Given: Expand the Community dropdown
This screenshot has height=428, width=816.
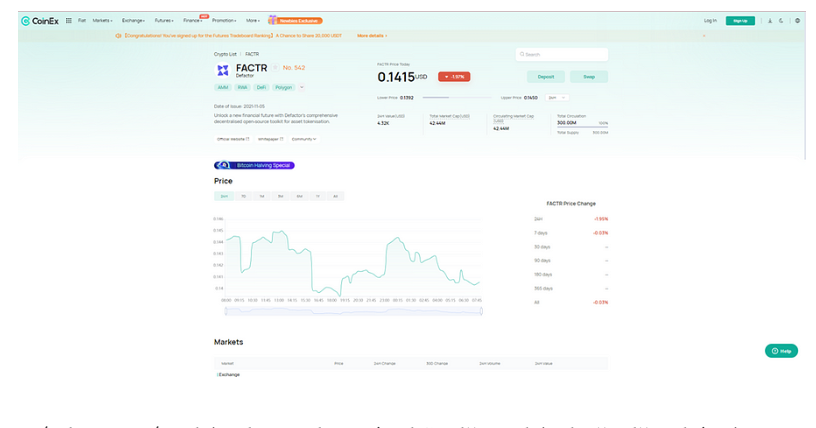Looking at the screenshot, I should click(x=304, y=139).
